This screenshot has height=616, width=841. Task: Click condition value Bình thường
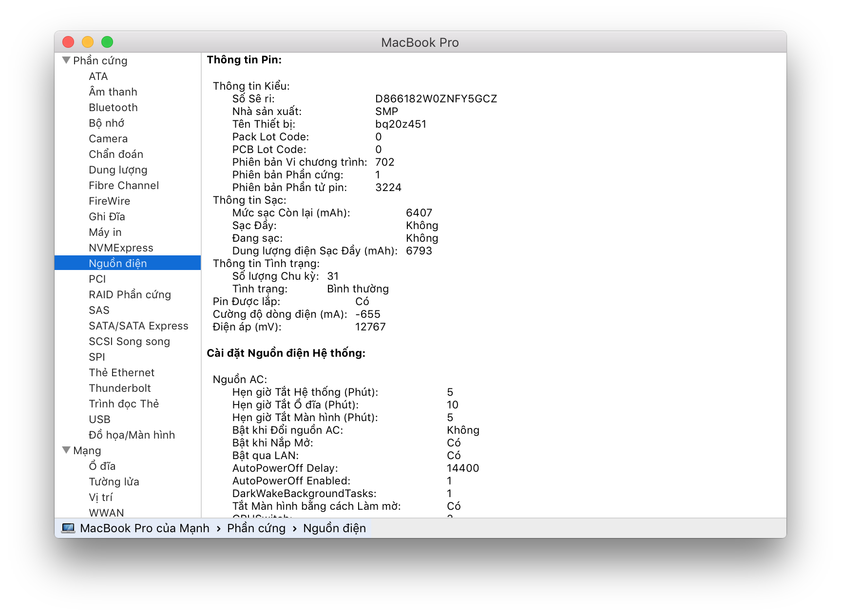(358, 289)
